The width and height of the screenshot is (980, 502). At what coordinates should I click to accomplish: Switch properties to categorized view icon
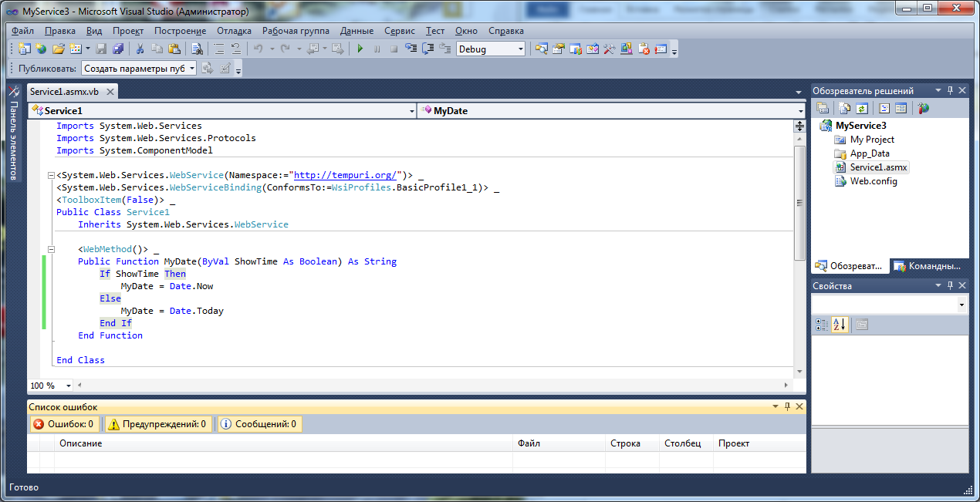pyautogui.click(x=822, y=325)
